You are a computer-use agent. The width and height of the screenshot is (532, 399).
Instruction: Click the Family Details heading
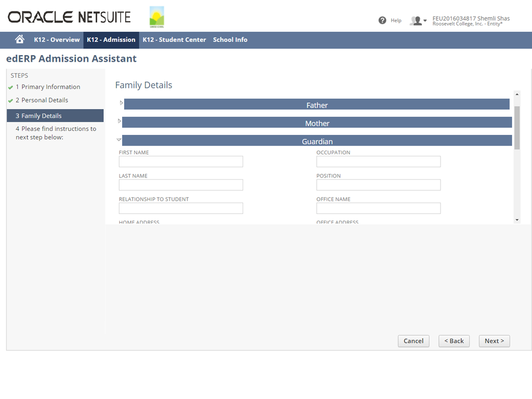coord(143,85)
